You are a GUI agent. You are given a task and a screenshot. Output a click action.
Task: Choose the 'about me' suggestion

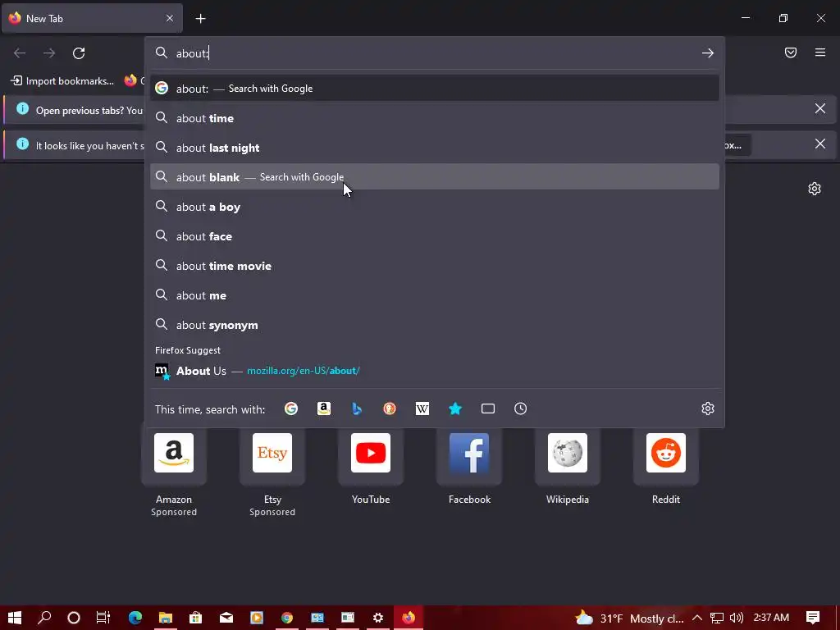(x=435, y=295)
